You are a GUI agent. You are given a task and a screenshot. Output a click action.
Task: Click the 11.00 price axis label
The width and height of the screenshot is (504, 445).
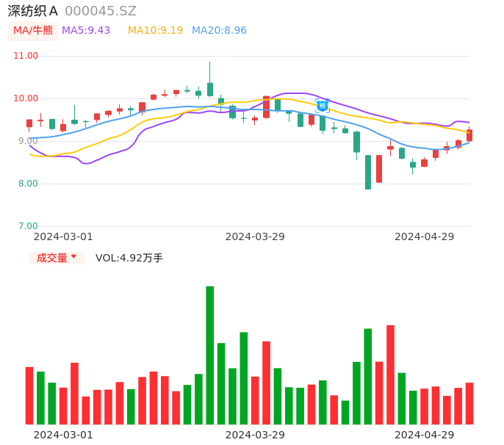coord(26,56)
